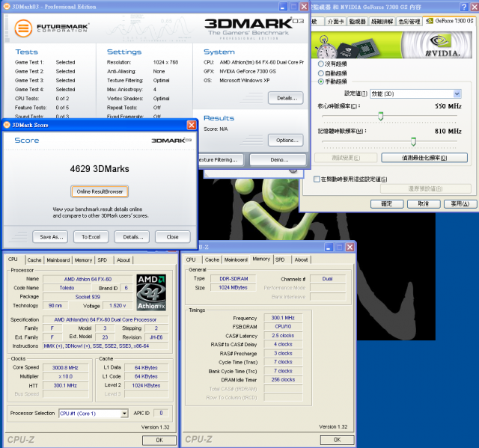
Task: Click the Online ResultBrowser button
Action: [100, 191]
